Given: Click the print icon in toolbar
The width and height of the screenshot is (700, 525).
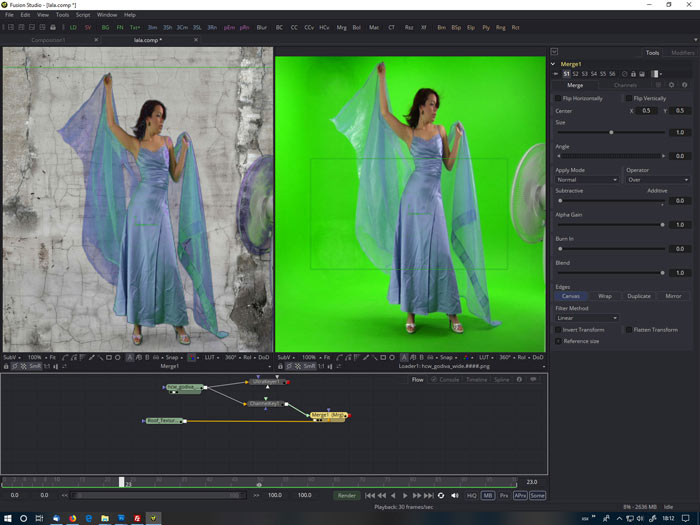Looking at the screenshot, I should coord(53,27).
